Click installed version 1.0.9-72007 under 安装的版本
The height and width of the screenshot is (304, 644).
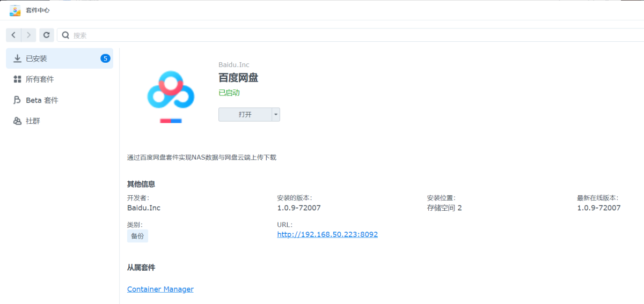click(x=299, y=208)
